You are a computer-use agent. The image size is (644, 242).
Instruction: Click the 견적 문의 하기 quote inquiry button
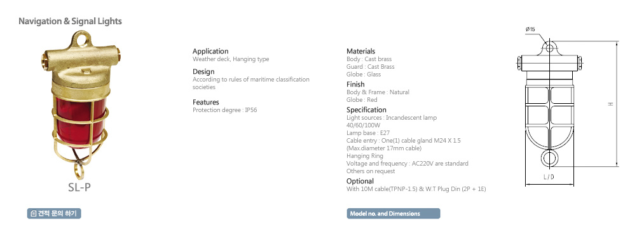coord(54,213)
